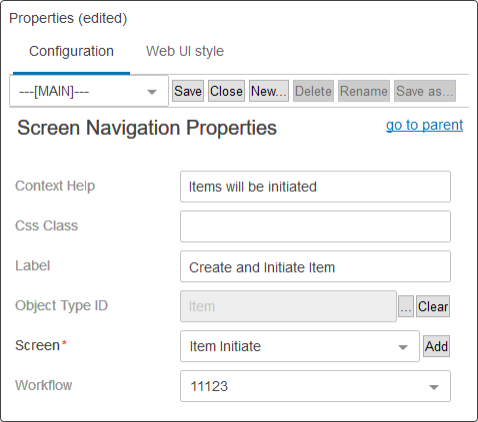Viewport: 478px width, 422px height.
Task: Click the Delete button
Action: pyautogui.click(x=313, y=91)
